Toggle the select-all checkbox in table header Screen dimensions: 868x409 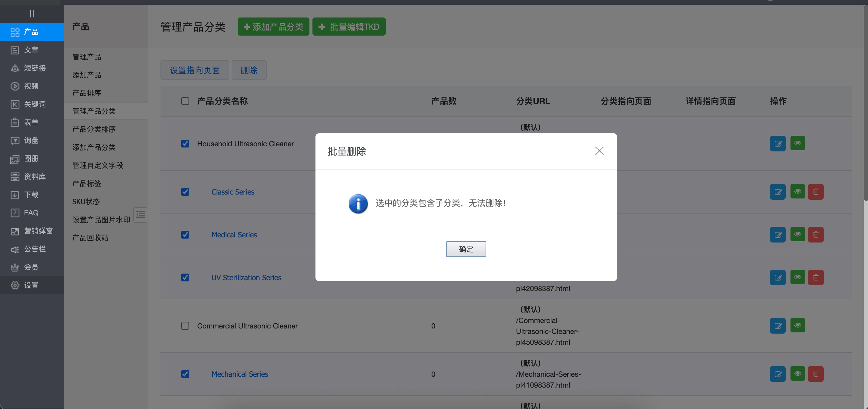[185, 101]
